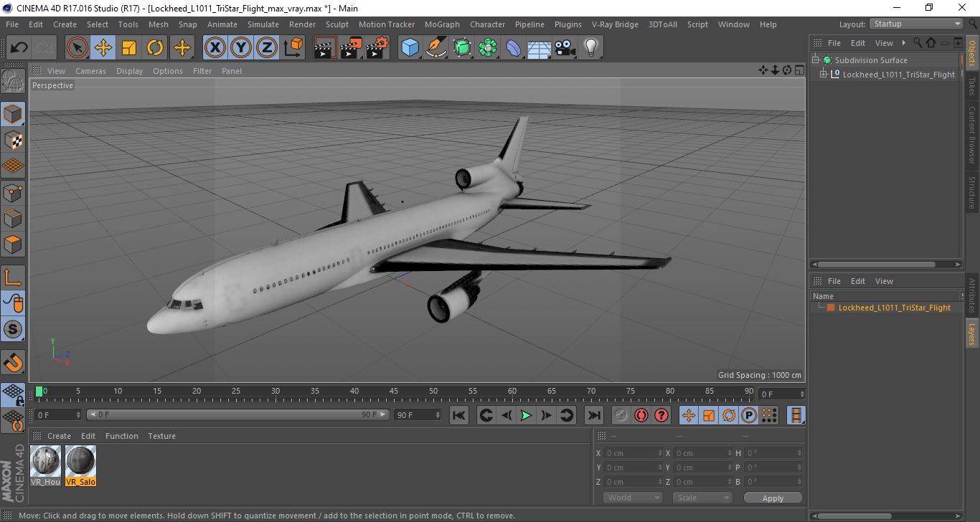The height and width of the screenshot is (522, 980).
Task: Open the Simulate menu
Action: pos(263,24)
